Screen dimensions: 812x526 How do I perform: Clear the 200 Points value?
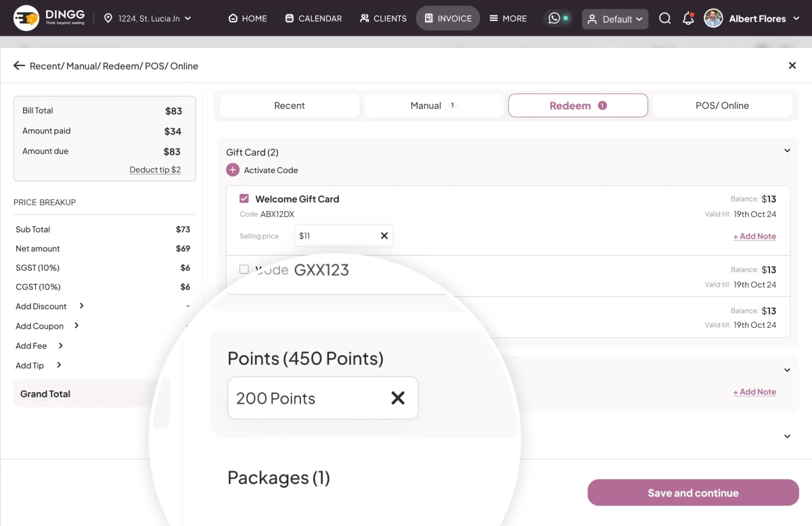(x=398, y=398)
